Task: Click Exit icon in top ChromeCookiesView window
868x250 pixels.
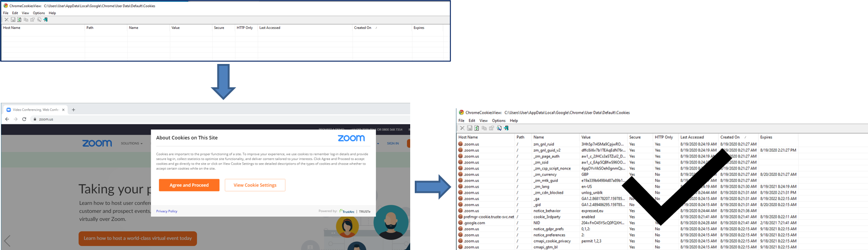Action: click(x=46, y=20)
